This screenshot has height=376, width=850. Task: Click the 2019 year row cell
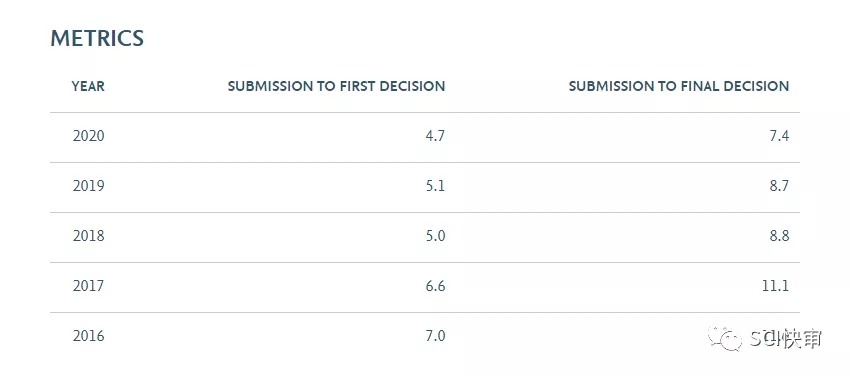(x=88, y=186)
